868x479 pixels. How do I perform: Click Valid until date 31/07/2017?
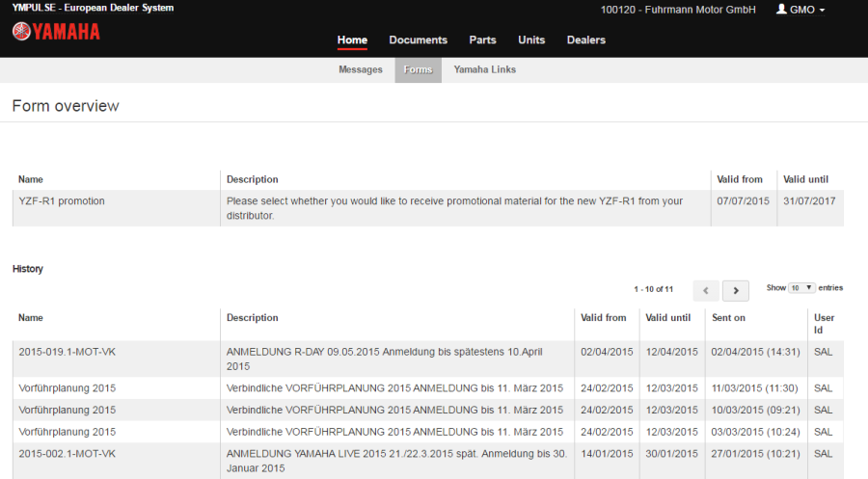pyautogui.click(x=809, y=200)
